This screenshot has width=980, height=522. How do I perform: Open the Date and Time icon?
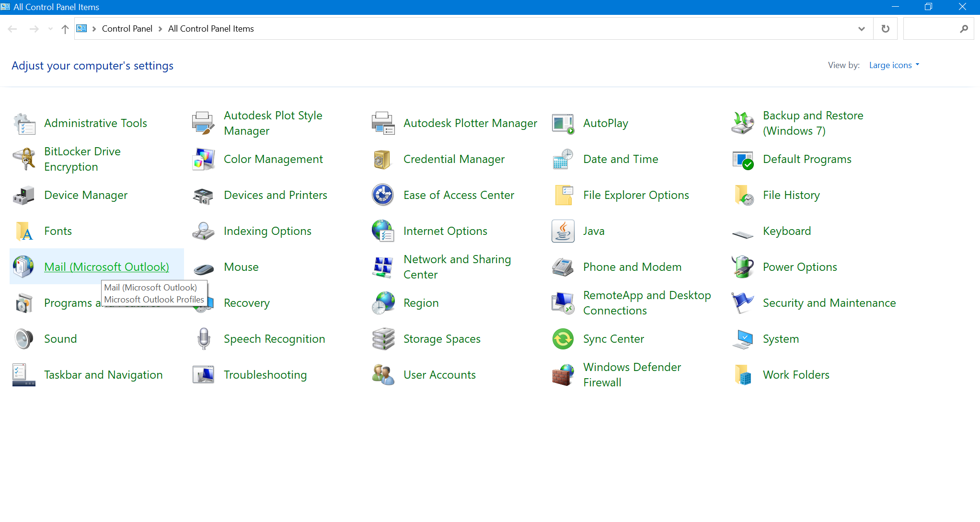pyautogui.click(x=563, y=160)
